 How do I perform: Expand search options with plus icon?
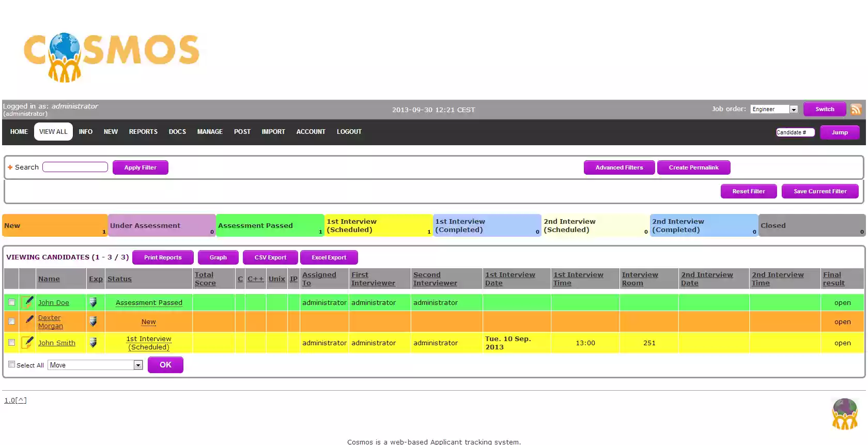10,167
